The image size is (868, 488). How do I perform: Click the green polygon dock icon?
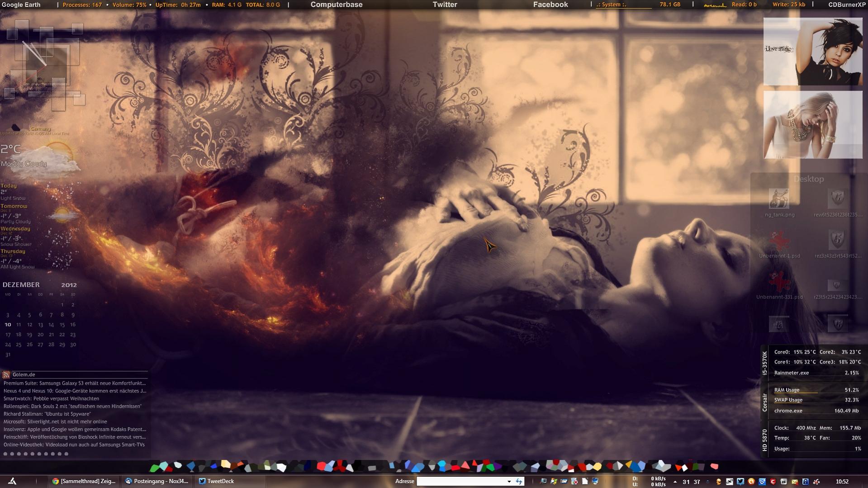[x=155, y=467]
